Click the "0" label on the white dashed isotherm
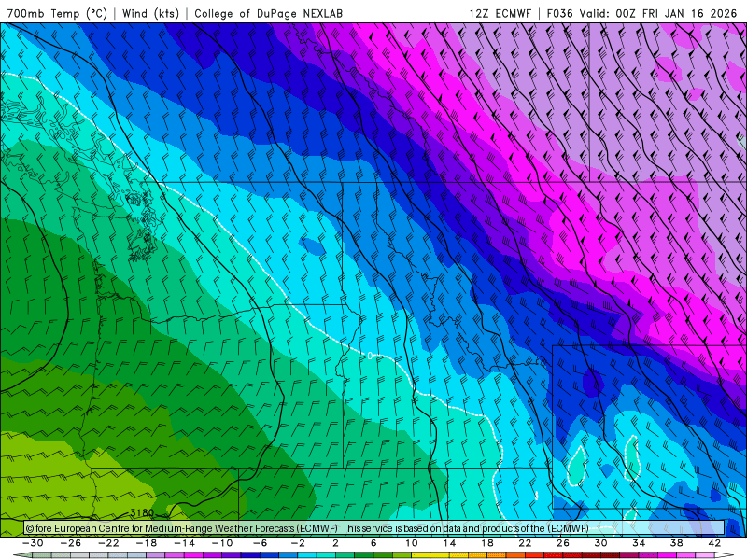Image resolution: width=747 pixels, height=560 pixels. (x=370, y=356)
